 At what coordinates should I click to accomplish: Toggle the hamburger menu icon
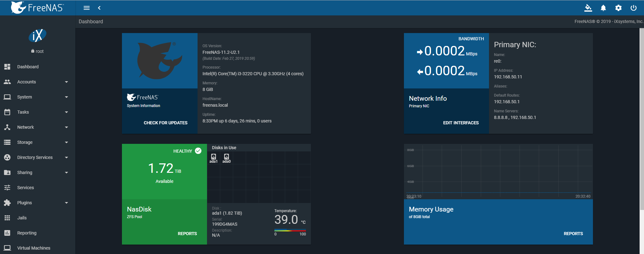[x=87, y=8]
